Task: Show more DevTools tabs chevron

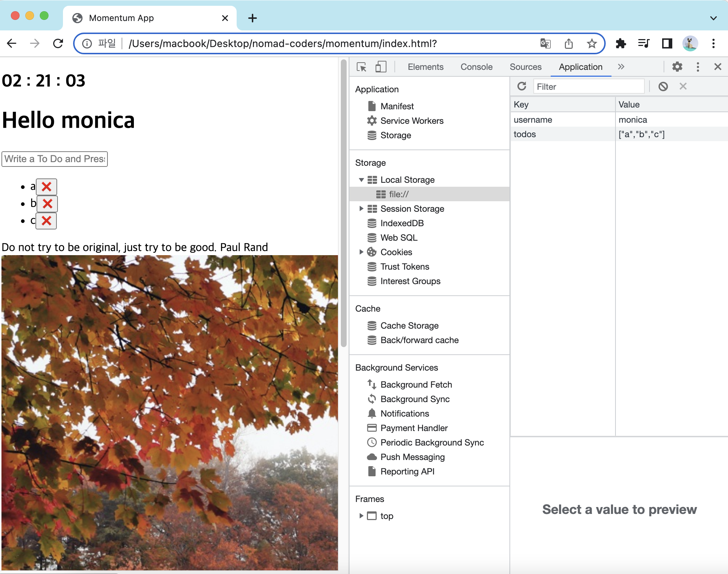Action: point(621,67)
